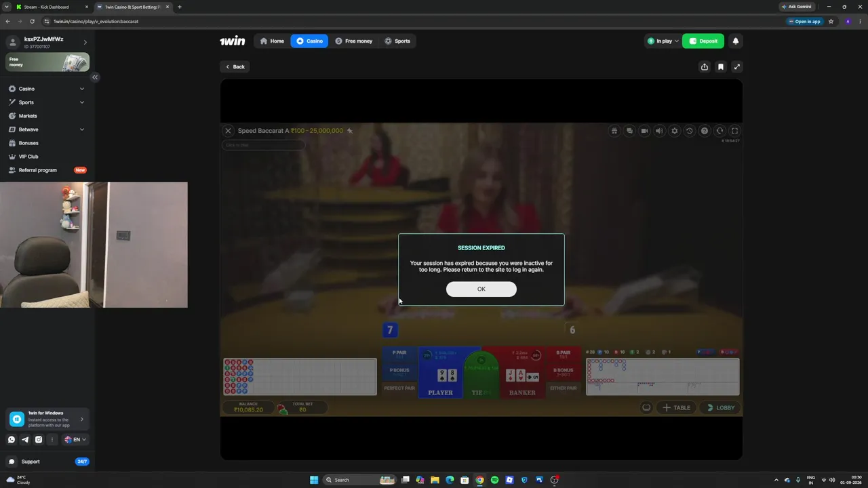Select the P PAIR side bet

tap(399, 353)
